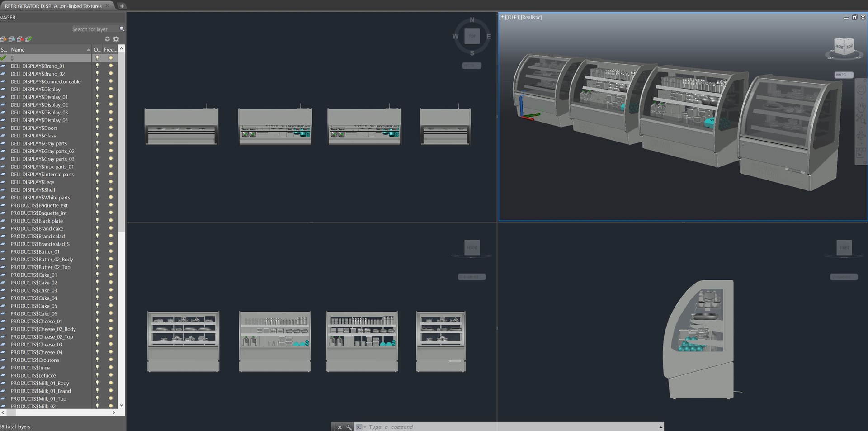Click Name column sort arrow
The width and height of the screenshot is (868, 431).
pyautogui.click(x=88, y=50)
